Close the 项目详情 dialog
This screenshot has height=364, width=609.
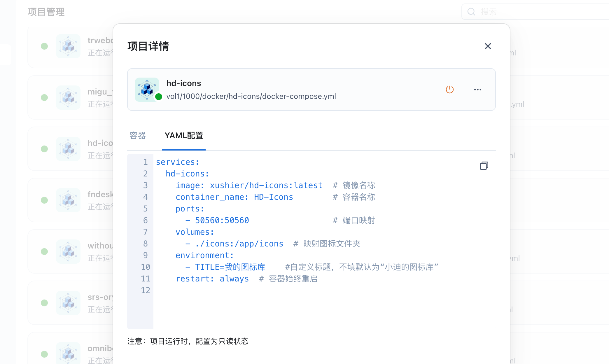tap(488, 46)
